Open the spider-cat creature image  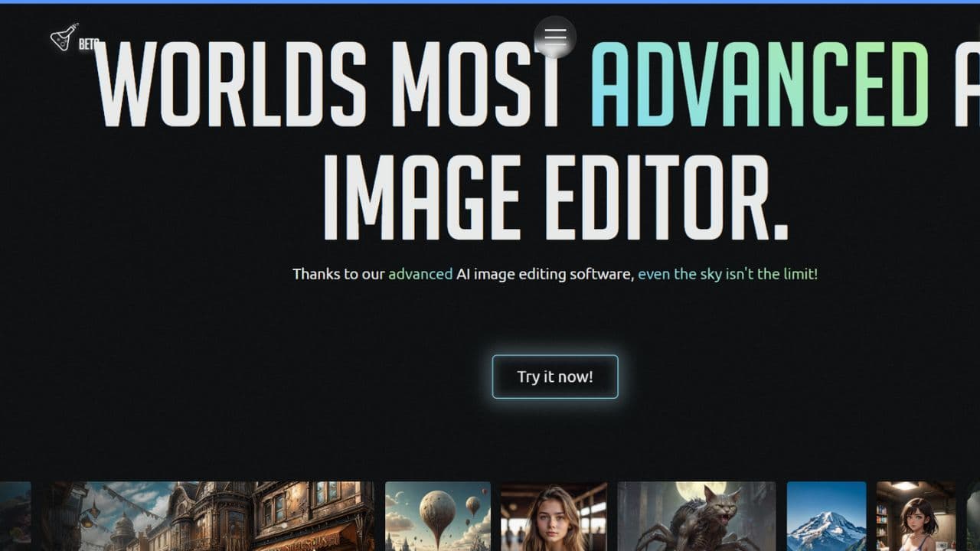coord(697,516)
